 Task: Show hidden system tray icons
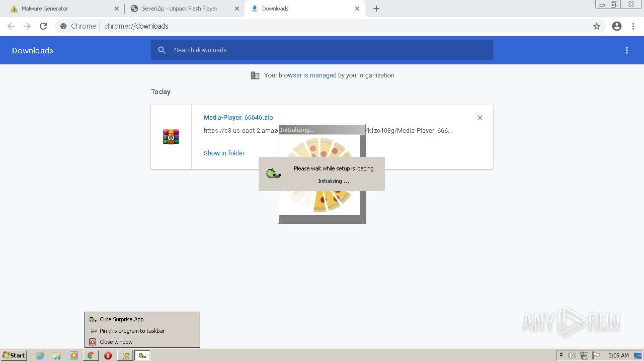click(x=561, y=355)
